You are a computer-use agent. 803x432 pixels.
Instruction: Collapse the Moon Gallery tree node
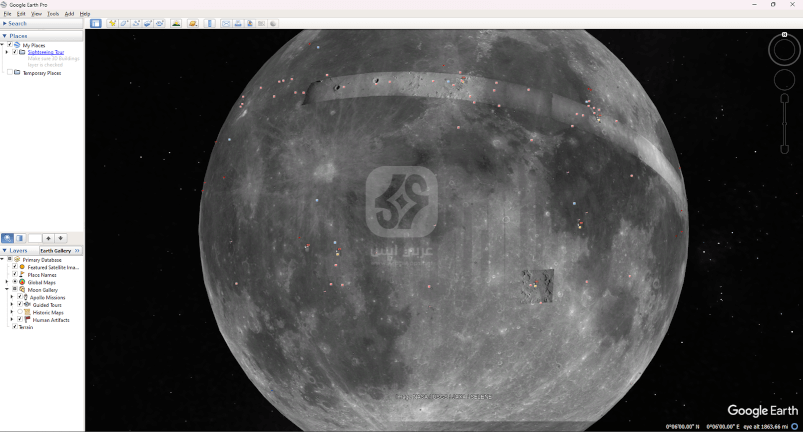click(7, 290)
